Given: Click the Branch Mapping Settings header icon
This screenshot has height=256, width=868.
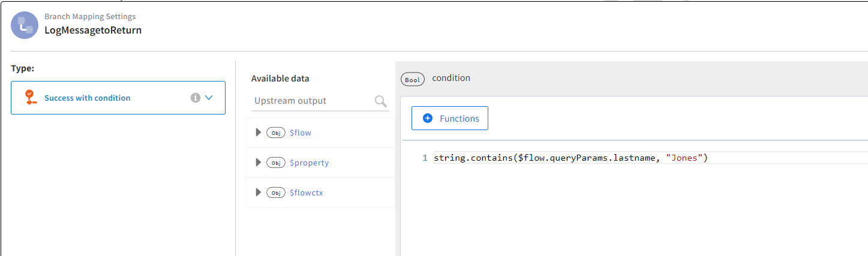Looking at the screenshot, I should (25, 25).
